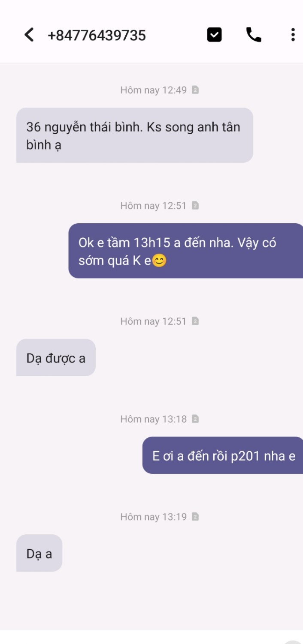The height and width of the screenshot is (644, 303).
Task: Tap the "Hôm nay 12:49" timestamp
Action: [x=154, y=90]
